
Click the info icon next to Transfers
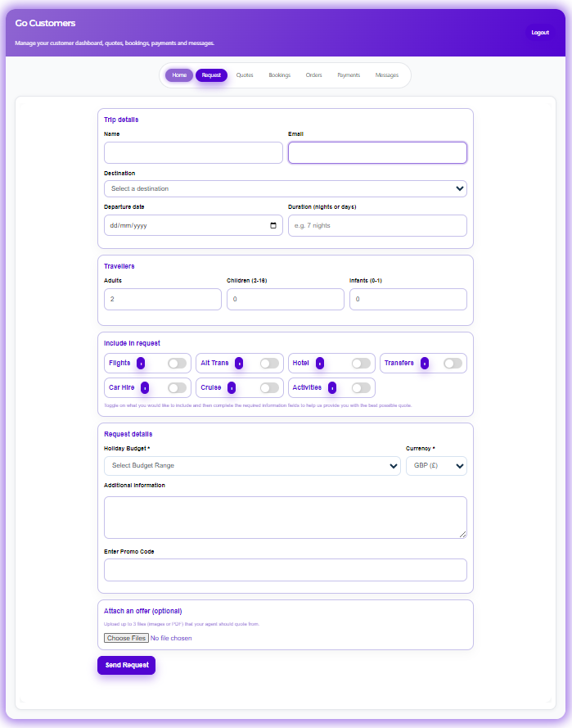coord(425,363)
